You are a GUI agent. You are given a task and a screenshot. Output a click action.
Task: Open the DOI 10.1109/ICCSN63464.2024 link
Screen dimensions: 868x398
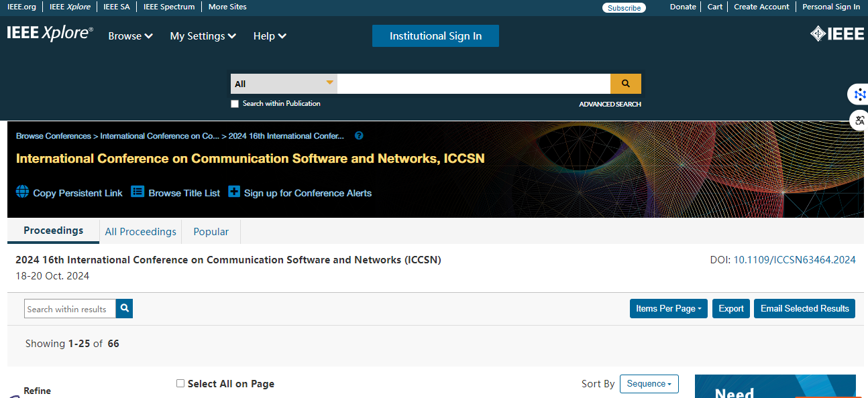coord(795,260)
